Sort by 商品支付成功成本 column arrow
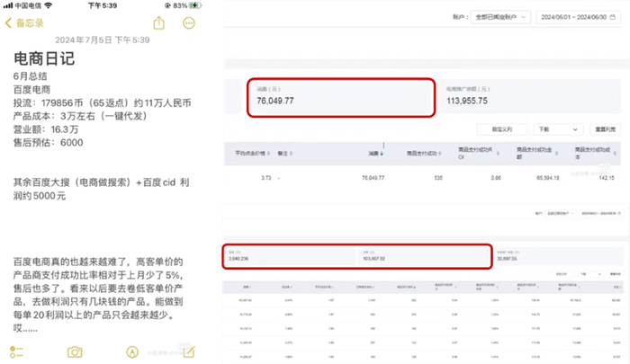Screen dimensions: 630x364 (615, 154)
